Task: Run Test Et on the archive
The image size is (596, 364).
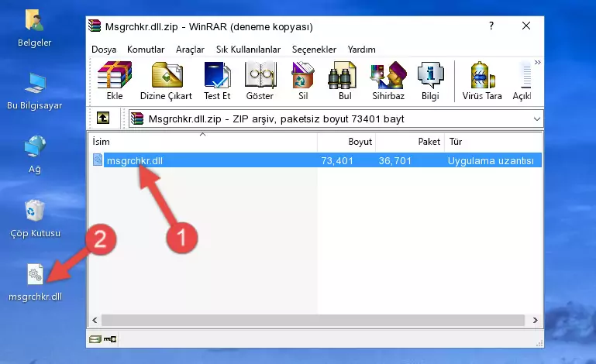Action: pyautogui.click(x=217, y=81)
